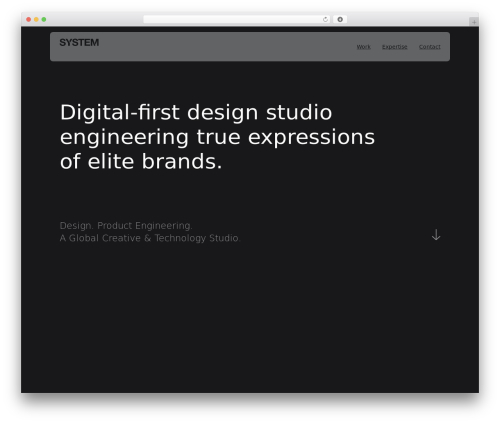
Task: Select the headline 'Digital-first design studio'
Action: point(196,112)
